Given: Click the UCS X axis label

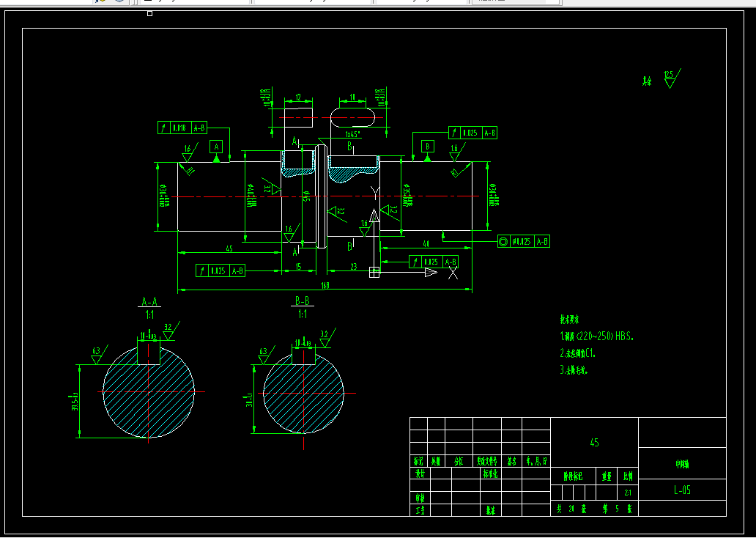Looking at the screenshot, I should (x=453, y=273).
